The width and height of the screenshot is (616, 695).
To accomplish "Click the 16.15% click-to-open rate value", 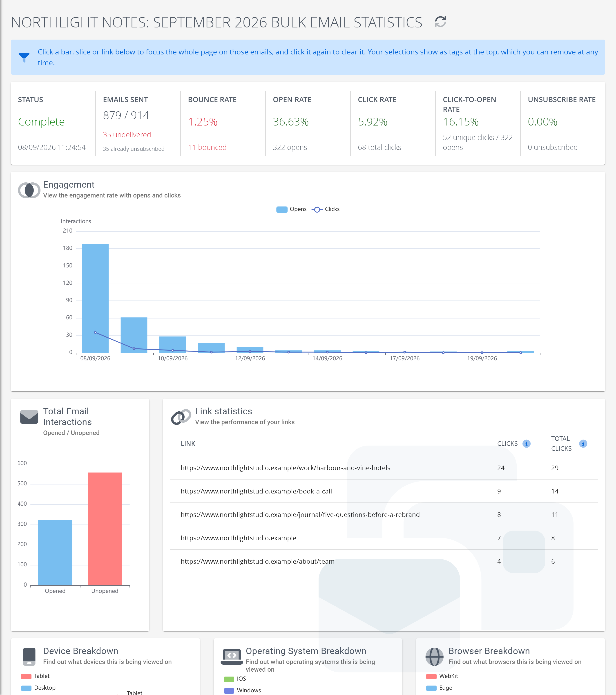I will pyautogui.click(x=461, y=122).
